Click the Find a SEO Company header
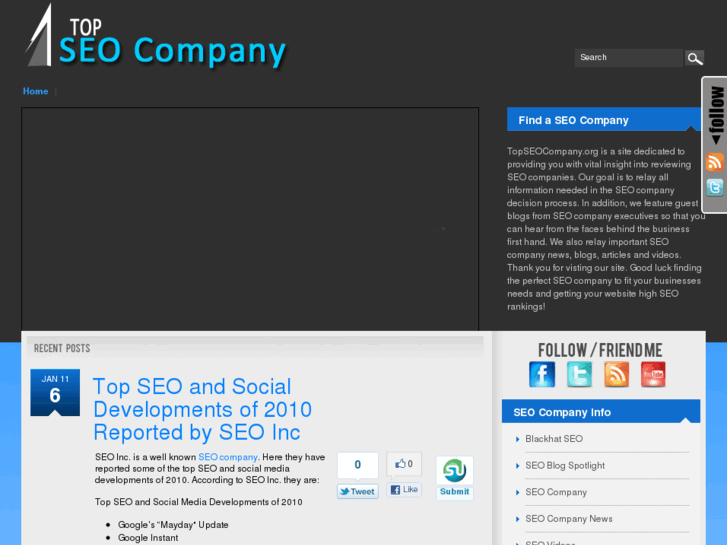The image size is (727, 545). [604, 120]
